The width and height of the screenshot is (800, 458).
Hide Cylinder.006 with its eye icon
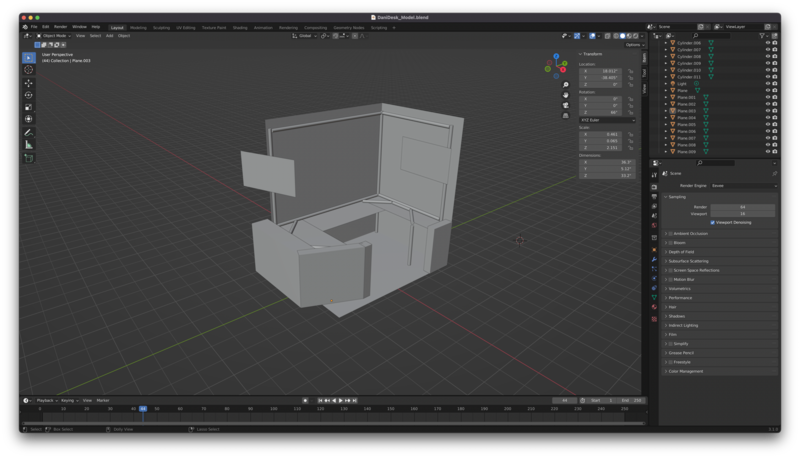768,44
